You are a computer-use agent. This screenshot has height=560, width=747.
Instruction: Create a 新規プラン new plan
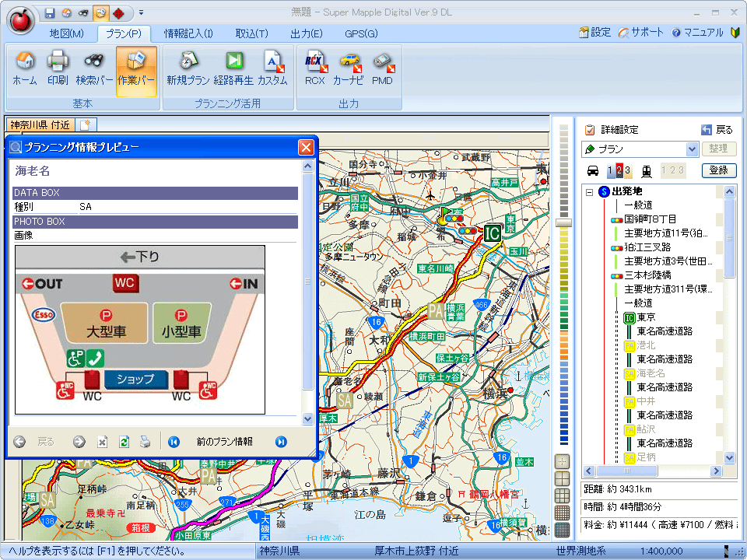pos(188,68)
